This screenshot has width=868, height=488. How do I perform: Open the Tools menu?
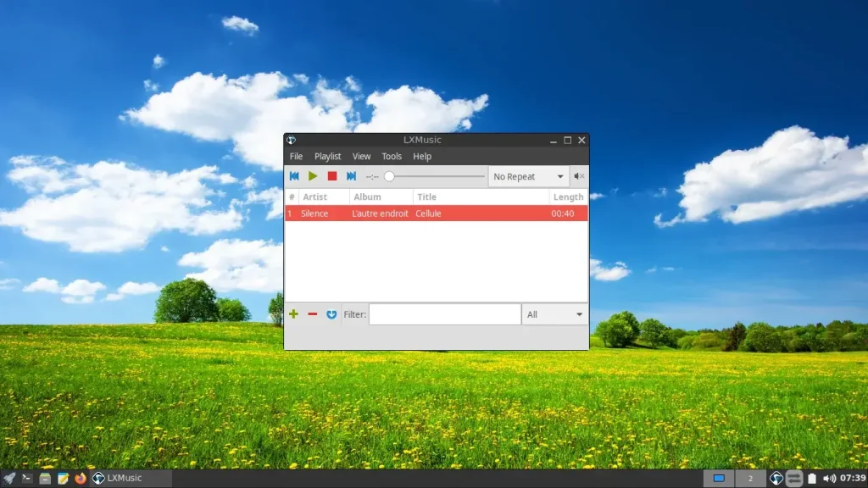[x=392, y=156]
